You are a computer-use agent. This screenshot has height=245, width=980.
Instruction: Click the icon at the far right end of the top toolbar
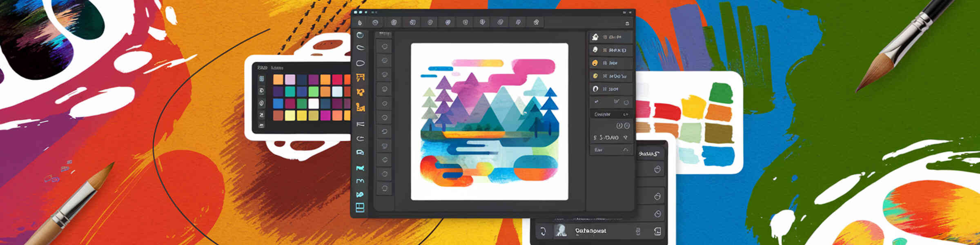click(x=627, y=23)
